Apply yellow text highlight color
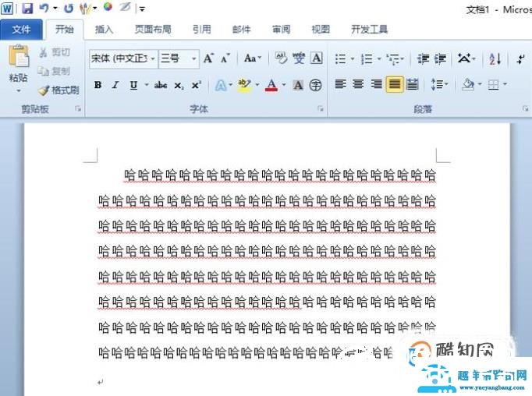 point(244,85)
